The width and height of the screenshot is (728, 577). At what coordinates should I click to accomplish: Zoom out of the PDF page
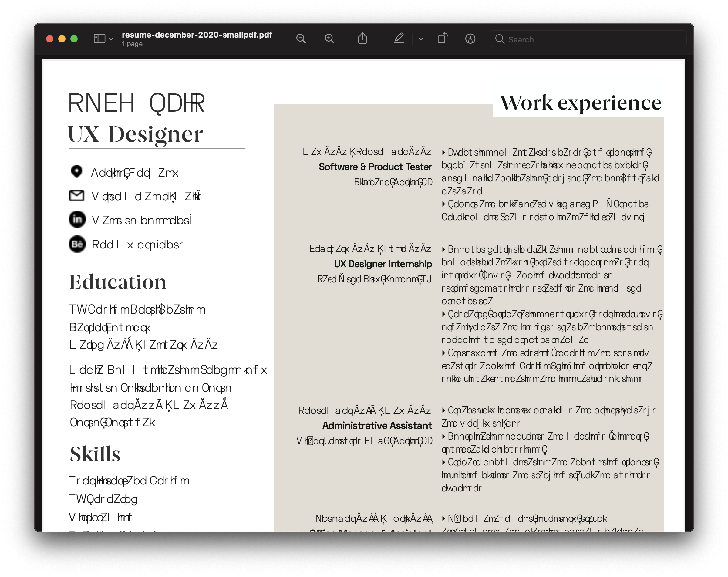(x=301, y=39)
